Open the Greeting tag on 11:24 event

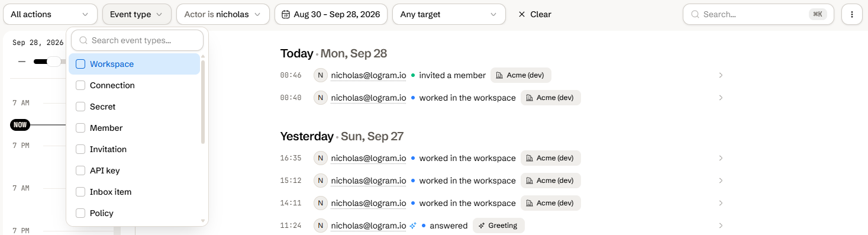pyautogui.click(x=498, y=226)
